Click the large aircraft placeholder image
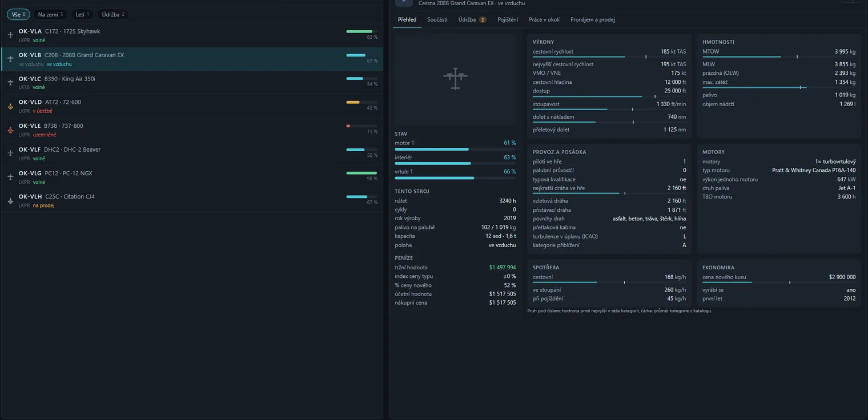Image resolution: width=868 pixels, height=420 pixels. point(455,79)
